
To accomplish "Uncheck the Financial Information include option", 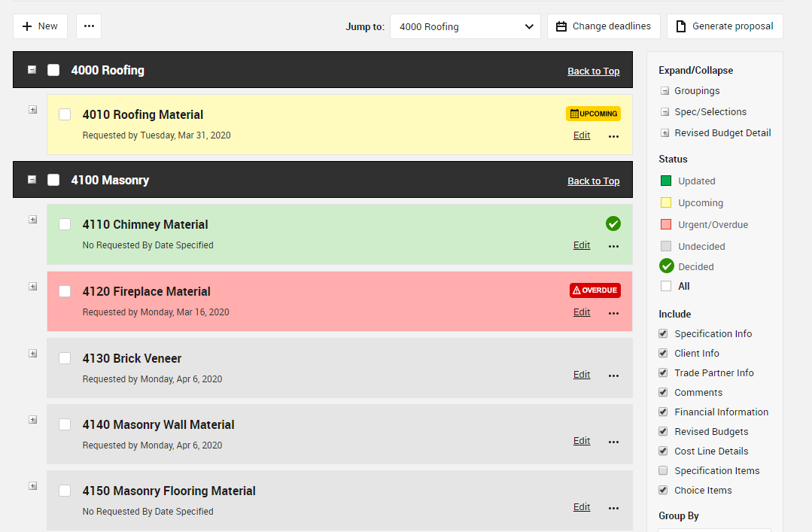I will point(663,412).
